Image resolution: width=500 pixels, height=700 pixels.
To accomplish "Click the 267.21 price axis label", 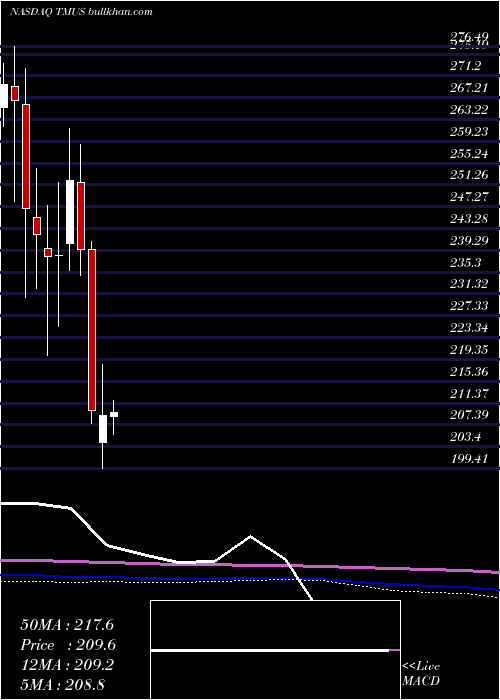I will [469, 88].
